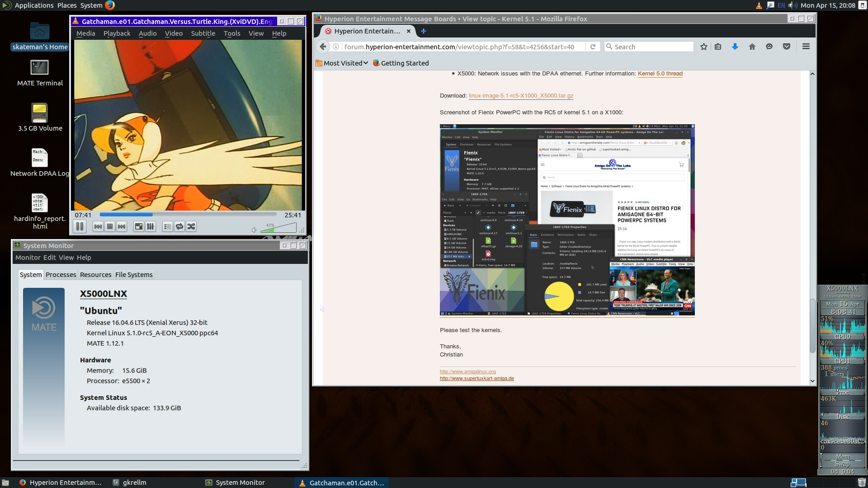Open System Monitor View menu
The width and height of the screenshot is (868, 488).
click(x=66, y=258)
